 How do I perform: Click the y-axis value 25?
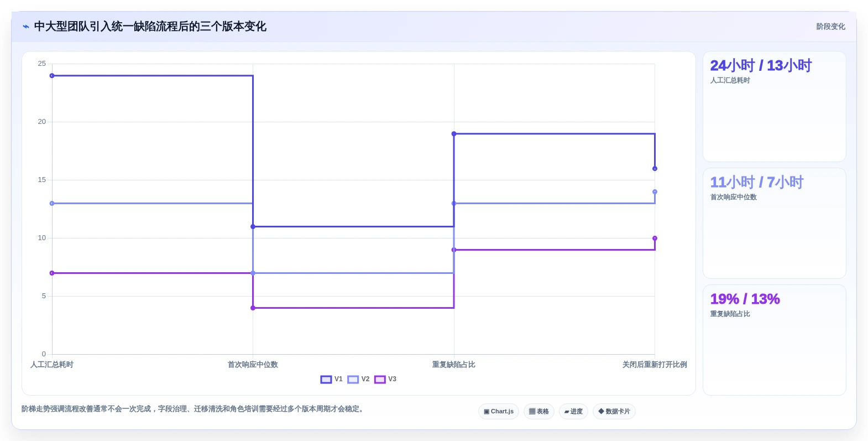tap(42, 64)
